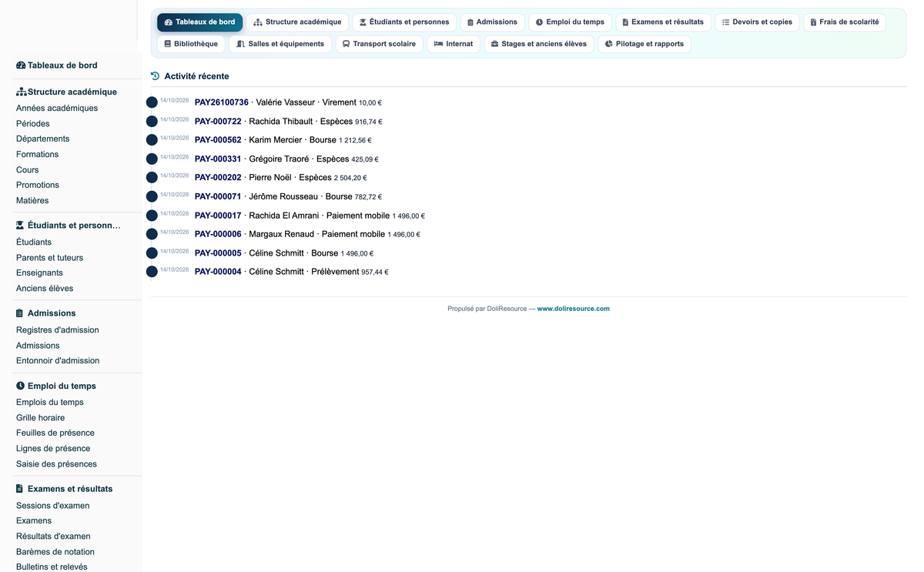The image size is (924, 572).
Task: Open Parents et tuteurs in sidebar
Action: point(50,258)
